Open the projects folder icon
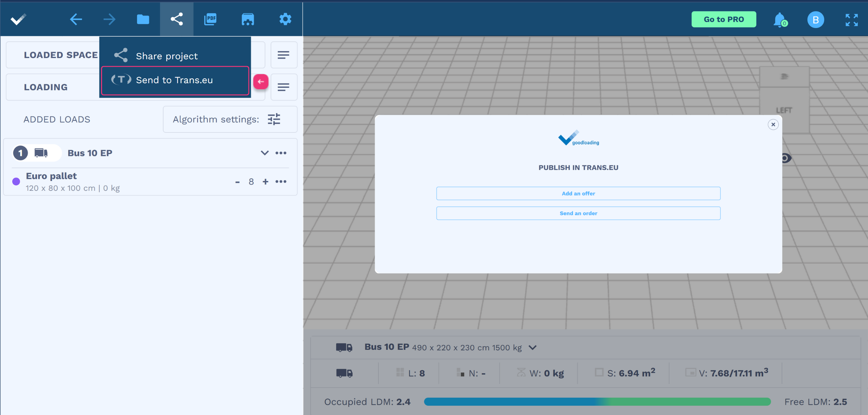The image size is (868, 415). tap(143, 19)
